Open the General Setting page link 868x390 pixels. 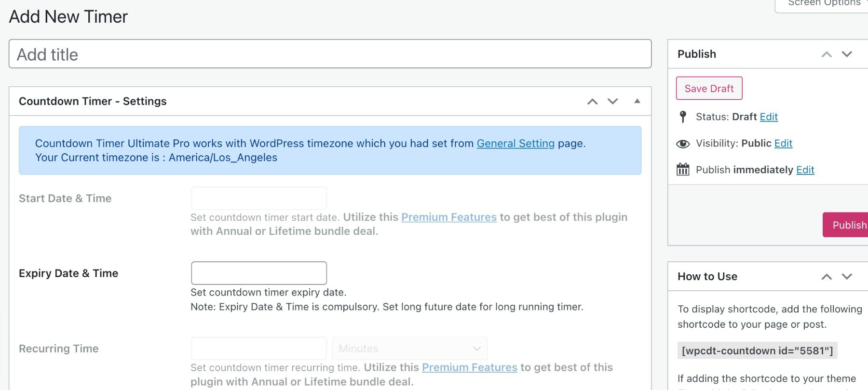point(515,143)
